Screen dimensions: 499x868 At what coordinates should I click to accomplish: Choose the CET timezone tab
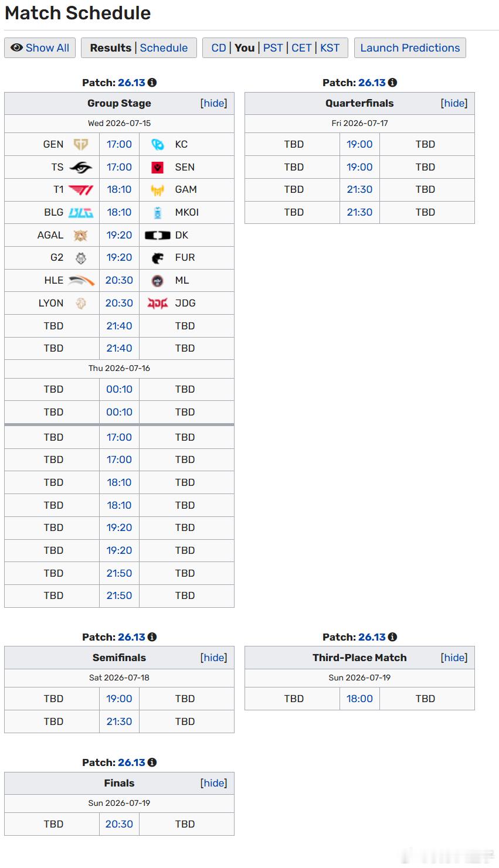point(301,48)
